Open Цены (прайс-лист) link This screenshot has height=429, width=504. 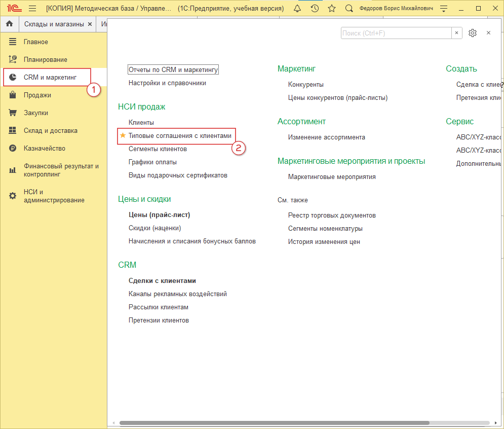click(159, 215)
